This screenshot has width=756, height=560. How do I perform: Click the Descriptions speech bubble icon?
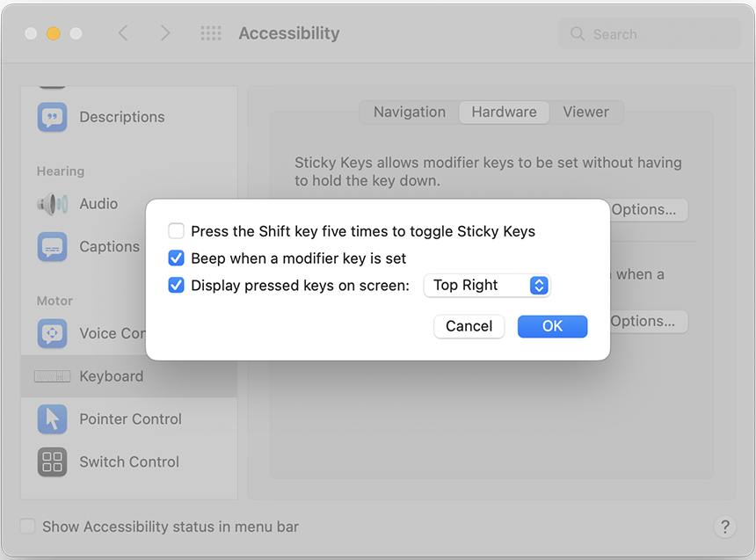point(52,117)
